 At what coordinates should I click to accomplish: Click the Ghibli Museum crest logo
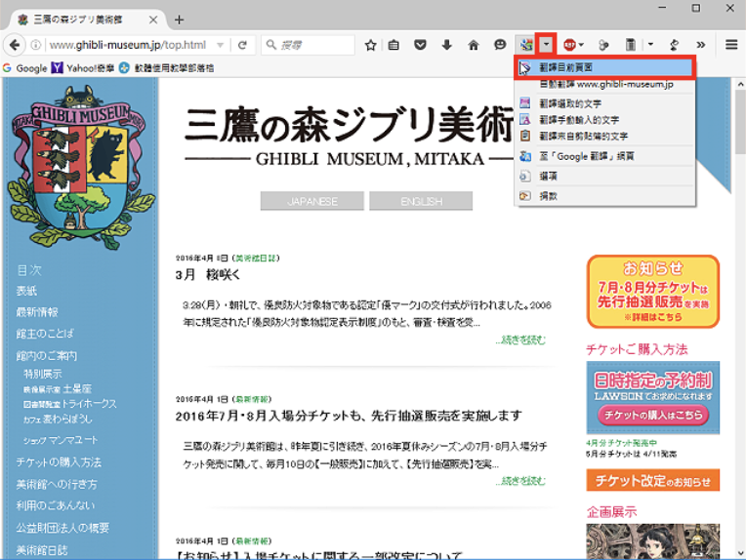point(80,168)
